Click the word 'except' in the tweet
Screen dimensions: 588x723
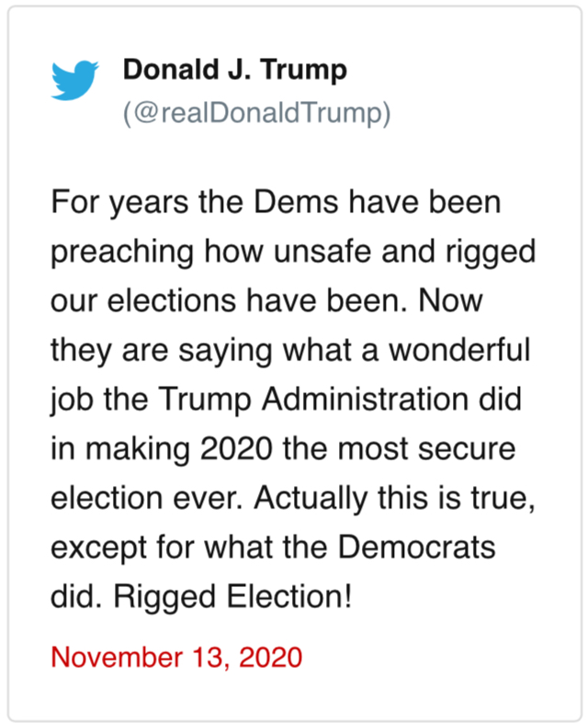(99, 548)
